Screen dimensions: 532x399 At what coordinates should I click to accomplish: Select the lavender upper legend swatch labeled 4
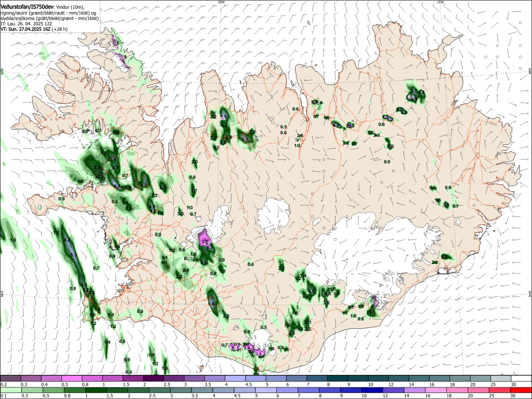click(x=235, y=378)
